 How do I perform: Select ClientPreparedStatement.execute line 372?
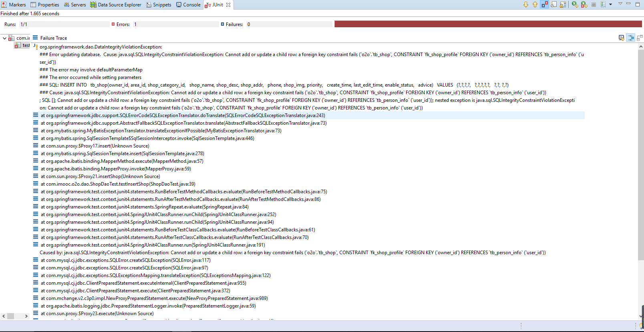click(x=135, y=291)
